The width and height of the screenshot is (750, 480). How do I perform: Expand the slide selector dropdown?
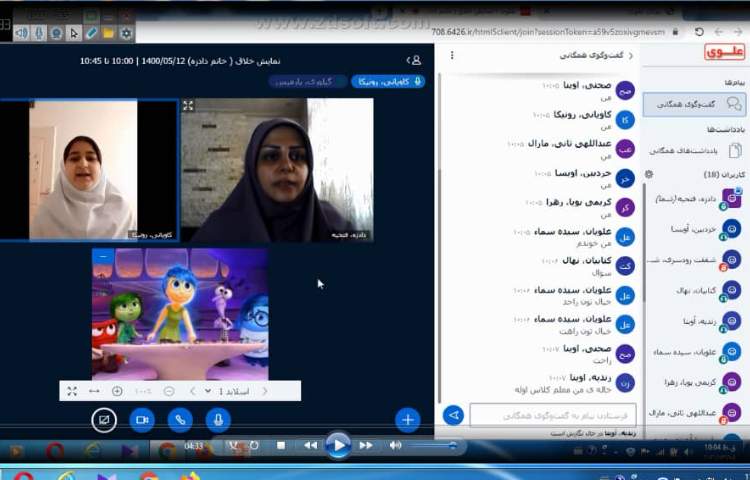click(207, 391)
